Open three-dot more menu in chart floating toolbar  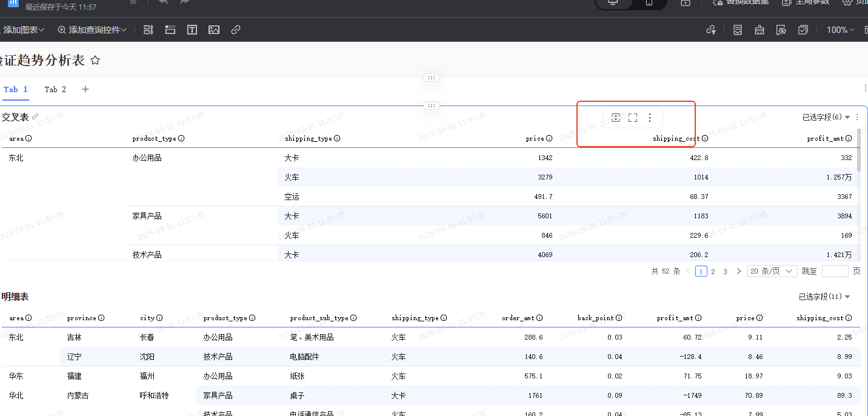[x=650, y=118]
